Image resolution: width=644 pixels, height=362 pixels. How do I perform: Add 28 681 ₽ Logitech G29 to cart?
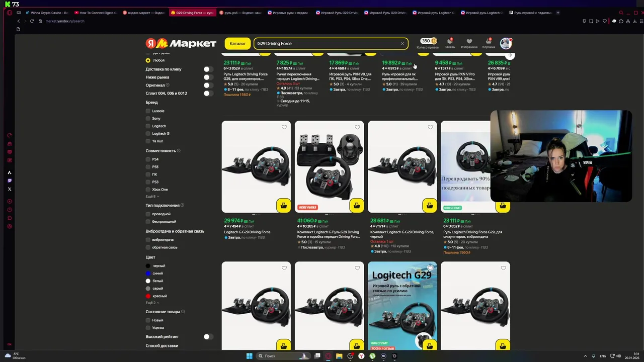(x=430, y=205)
